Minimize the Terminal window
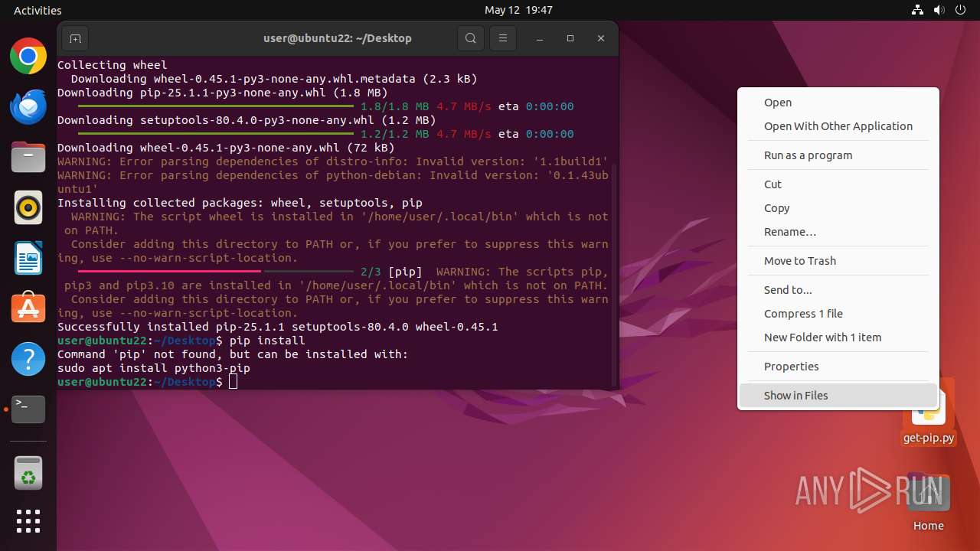 [540, 38]
